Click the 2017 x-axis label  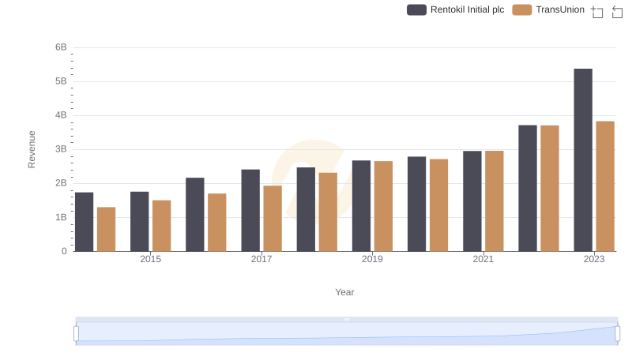tap(261, 259)
